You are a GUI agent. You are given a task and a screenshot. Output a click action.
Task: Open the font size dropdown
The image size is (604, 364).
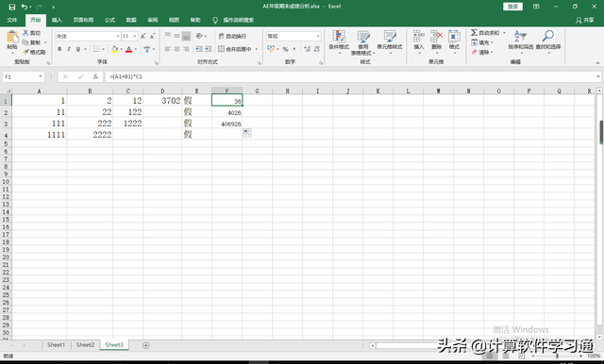click(x=135, y=36)
